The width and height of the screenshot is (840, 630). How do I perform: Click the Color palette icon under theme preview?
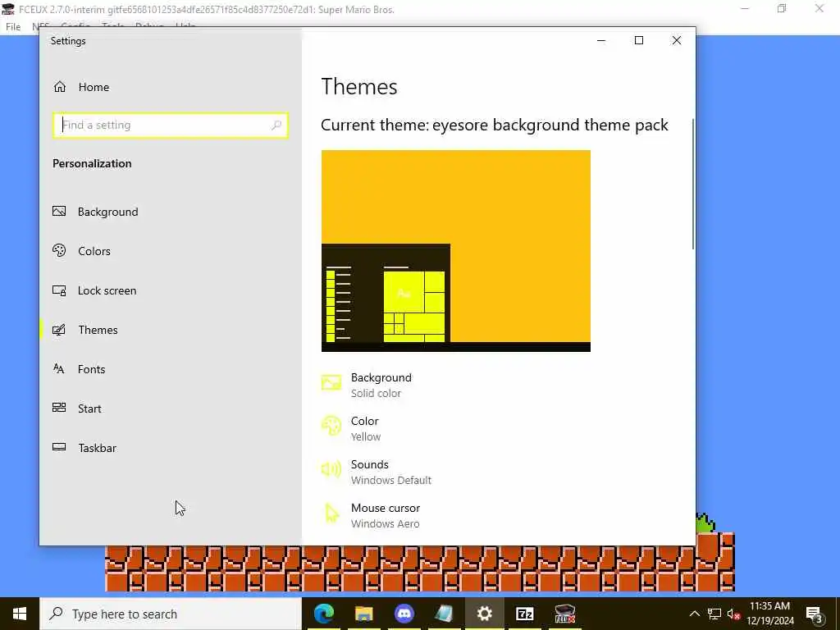coord(331,426)
